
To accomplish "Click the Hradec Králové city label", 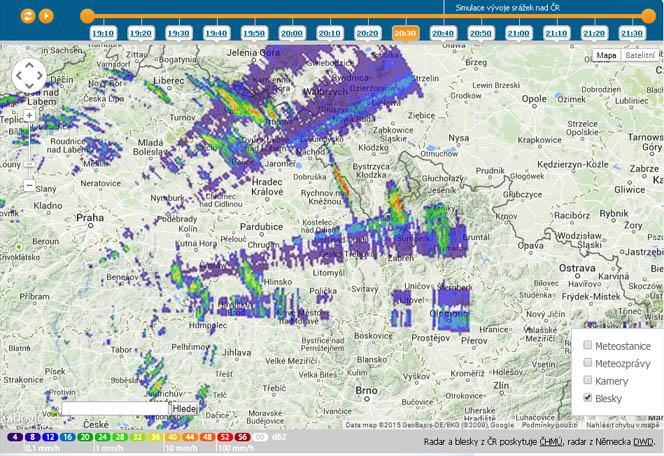I will 267,187.
